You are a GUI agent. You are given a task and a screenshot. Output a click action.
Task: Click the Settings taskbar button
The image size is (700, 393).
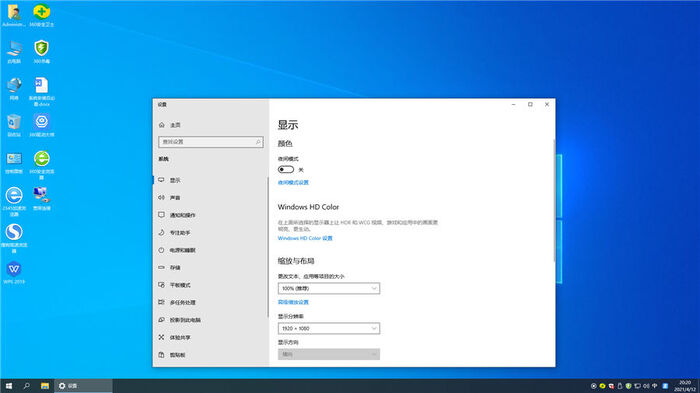click(x=83, y=386)
